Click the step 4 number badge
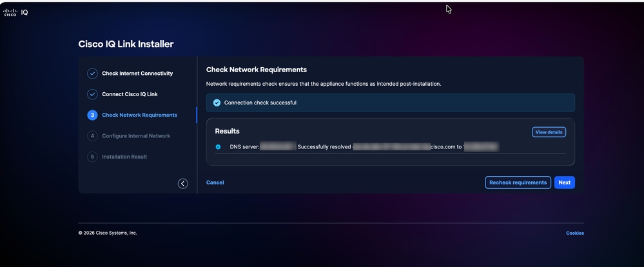644x267 pixels. coord(92,136)
